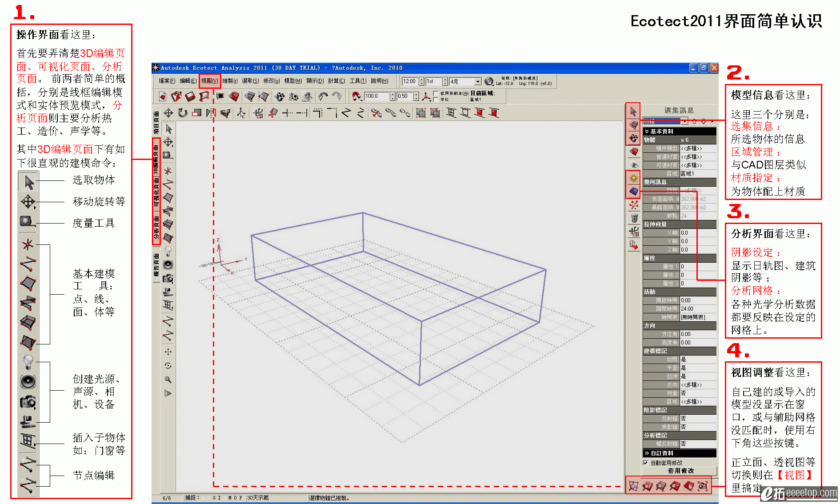Click the 0.50 value stepper
840x504 pixels.
[x=416, y=96]
